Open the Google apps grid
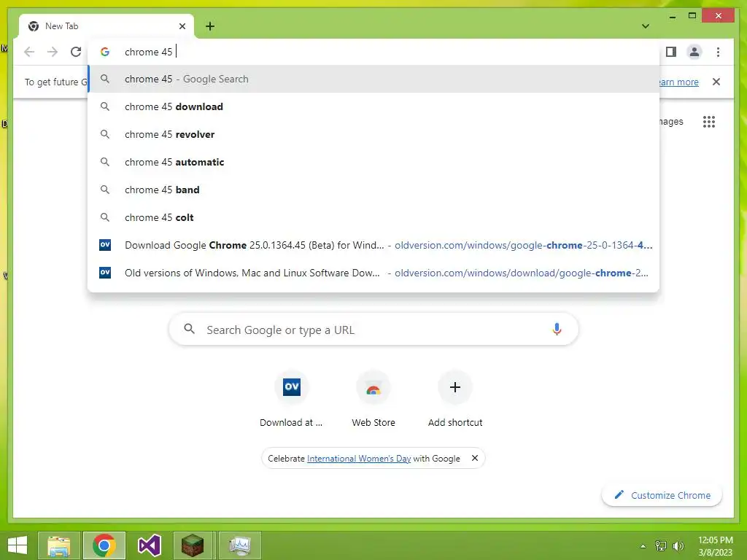This screenshot has width=747, height=560. coord(709,122)
